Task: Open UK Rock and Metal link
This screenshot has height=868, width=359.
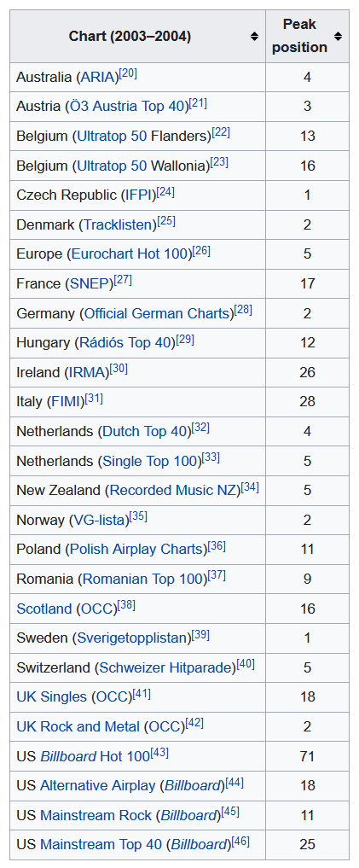Action: pos(78,727)
